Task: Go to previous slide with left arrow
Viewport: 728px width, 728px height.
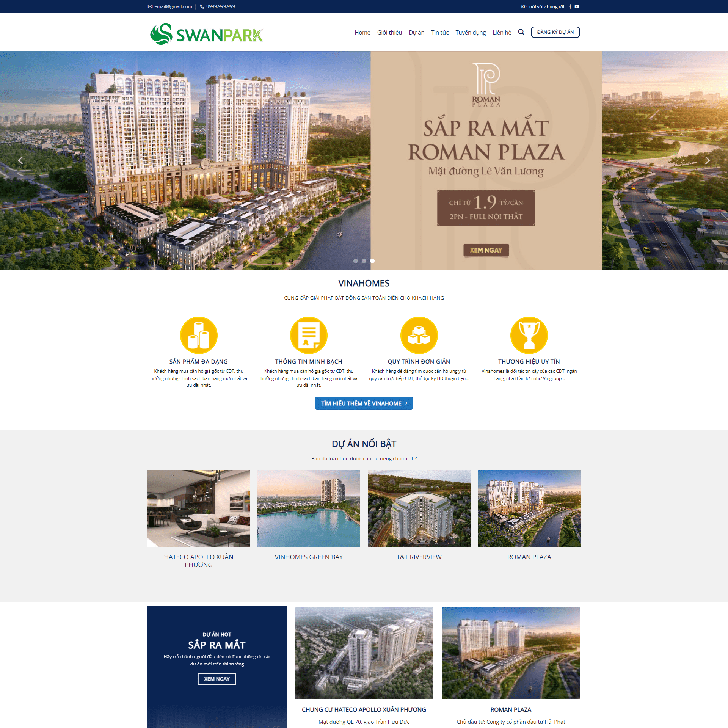Action: [20, 160]
